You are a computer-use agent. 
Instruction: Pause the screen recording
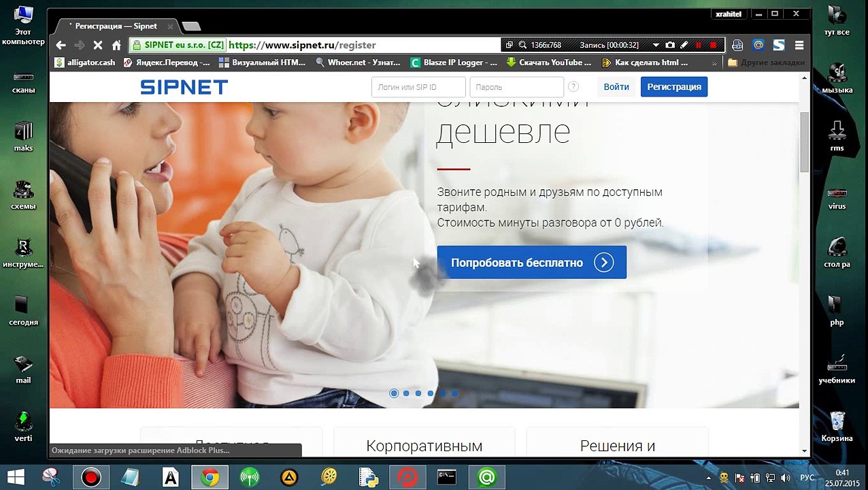[699, 45]
